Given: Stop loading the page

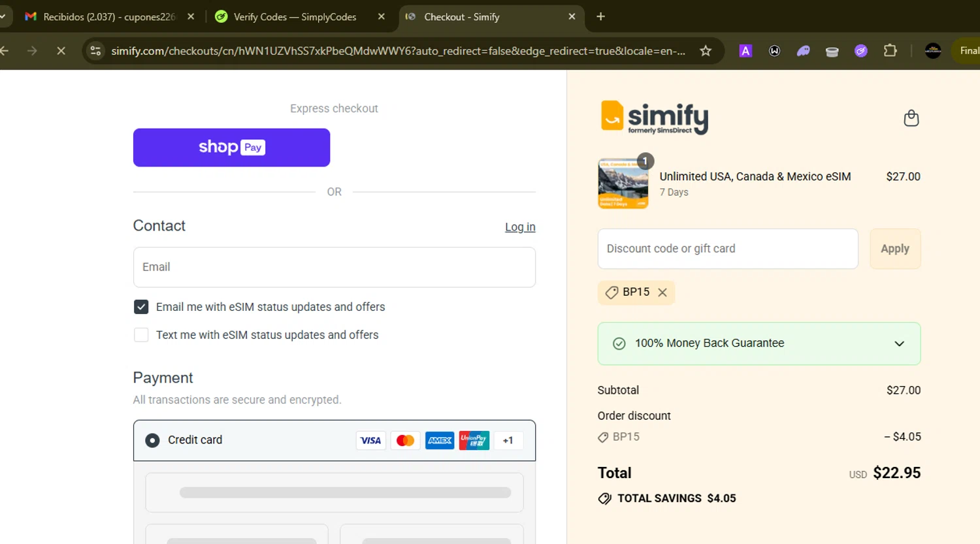Looking at the screenshot, I should tap(61, 51).
